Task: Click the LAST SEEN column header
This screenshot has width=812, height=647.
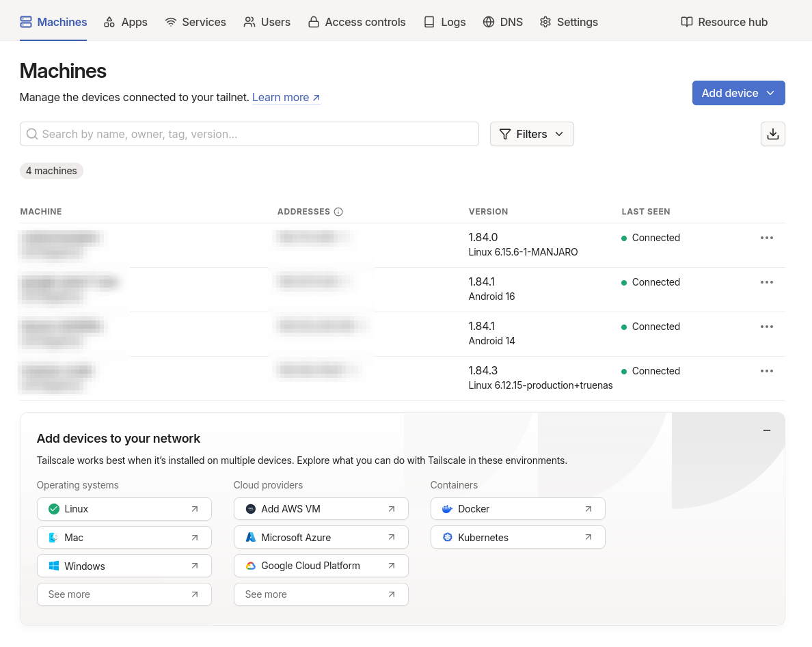Action: [646, 212]
